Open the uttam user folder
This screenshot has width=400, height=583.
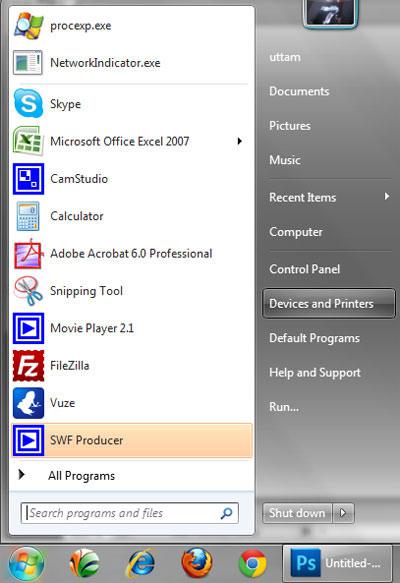pyautogui.click(x=285, y=57)
